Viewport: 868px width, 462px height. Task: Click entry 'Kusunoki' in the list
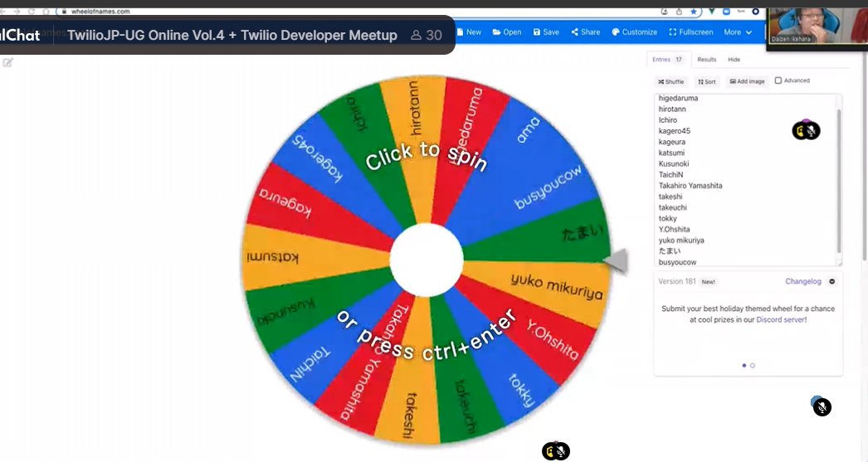pos(674,163)
